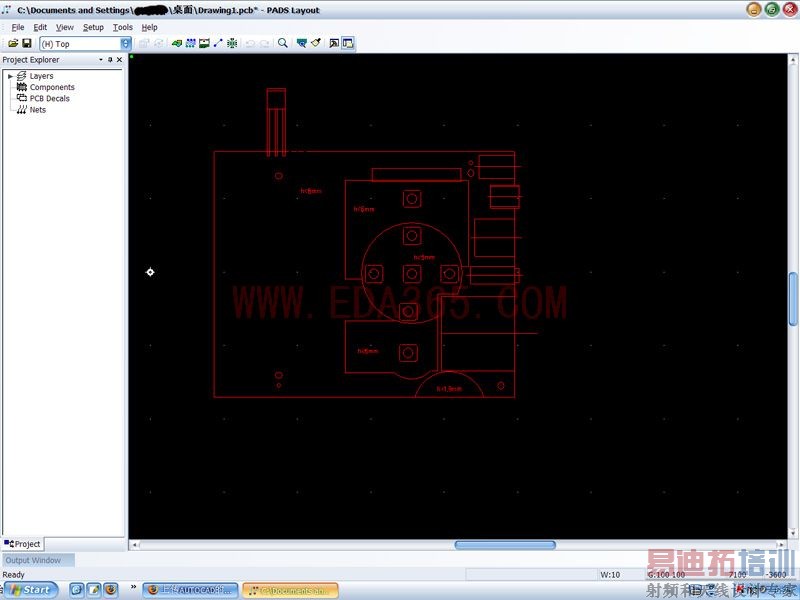Click the horizontal scrollbar thumb
The width and height of the screenshot is (800, 600).
click(505, 545)
